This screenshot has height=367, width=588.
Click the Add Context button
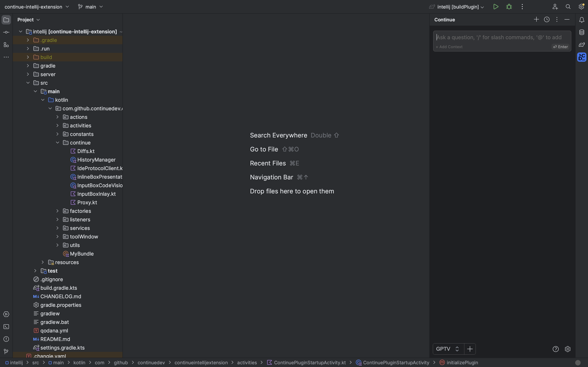pyautogui.click(x=449, y=47)
